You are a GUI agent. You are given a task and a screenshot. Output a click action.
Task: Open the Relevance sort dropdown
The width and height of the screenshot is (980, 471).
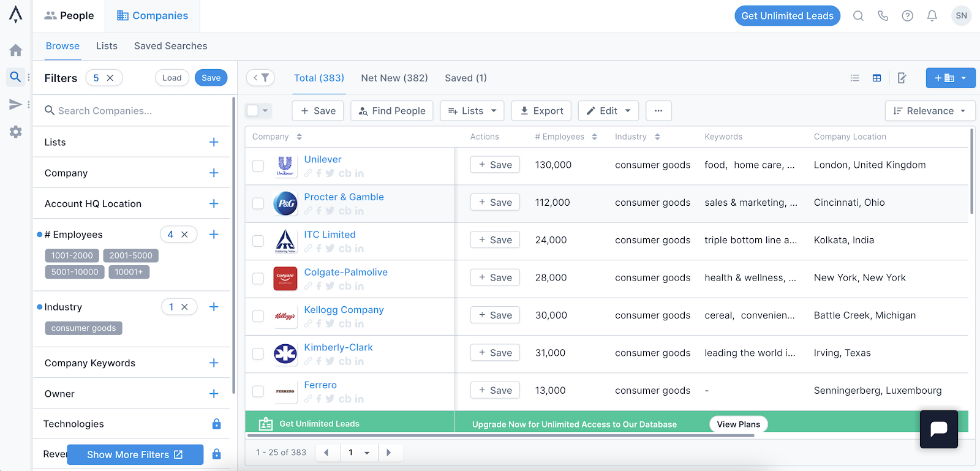point(930,111)
